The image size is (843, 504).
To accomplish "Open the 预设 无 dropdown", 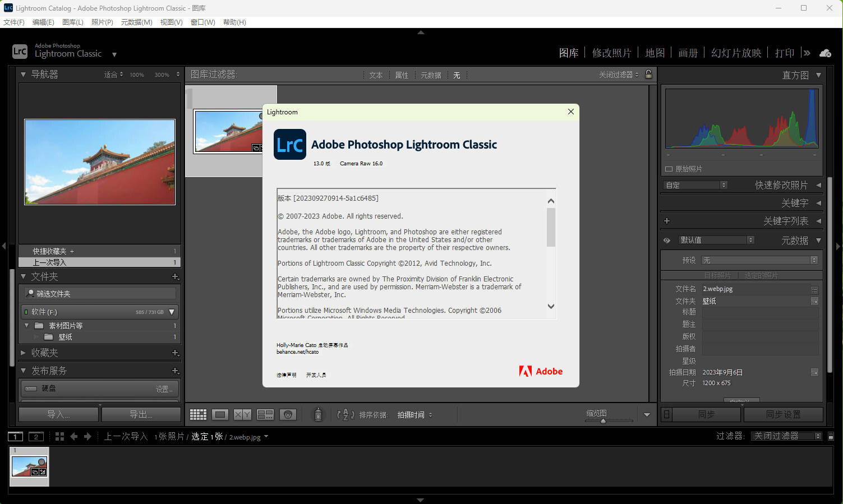I will click(759, 260).
